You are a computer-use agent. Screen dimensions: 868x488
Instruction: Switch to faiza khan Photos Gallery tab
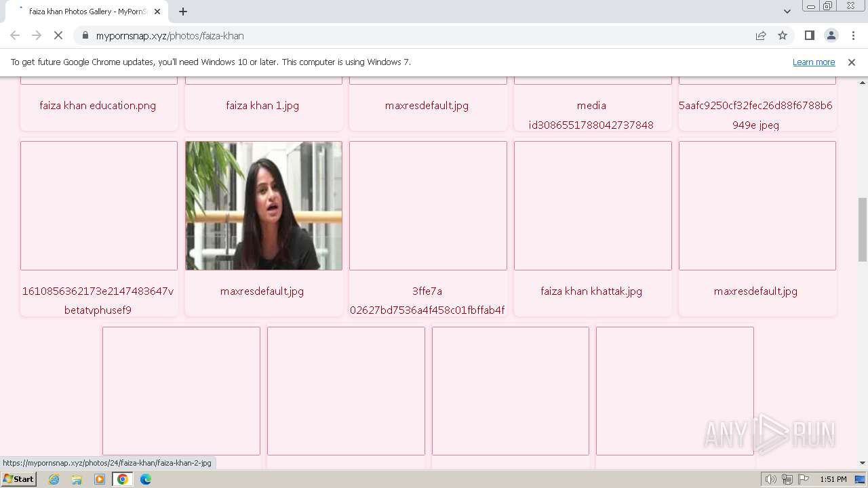click(88, 12)
